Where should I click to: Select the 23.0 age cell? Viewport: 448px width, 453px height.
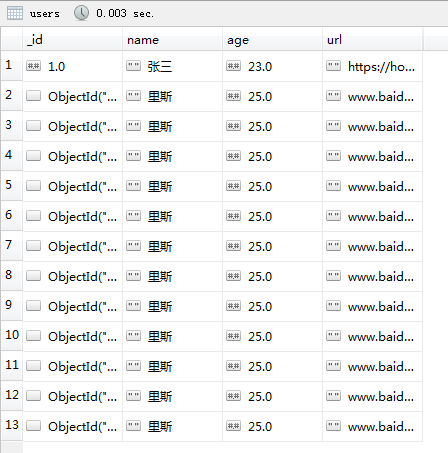coord(260,67)
